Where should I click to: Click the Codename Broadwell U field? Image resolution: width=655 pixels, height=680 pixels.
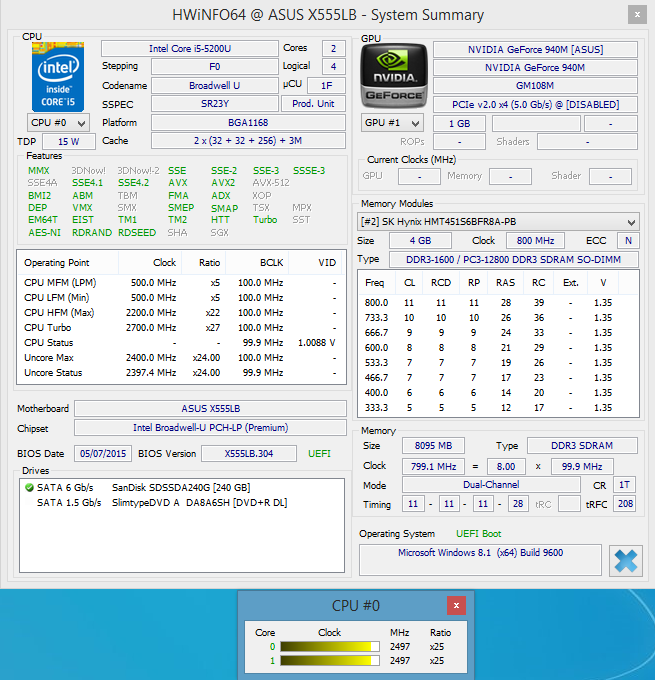click(215, 85)
